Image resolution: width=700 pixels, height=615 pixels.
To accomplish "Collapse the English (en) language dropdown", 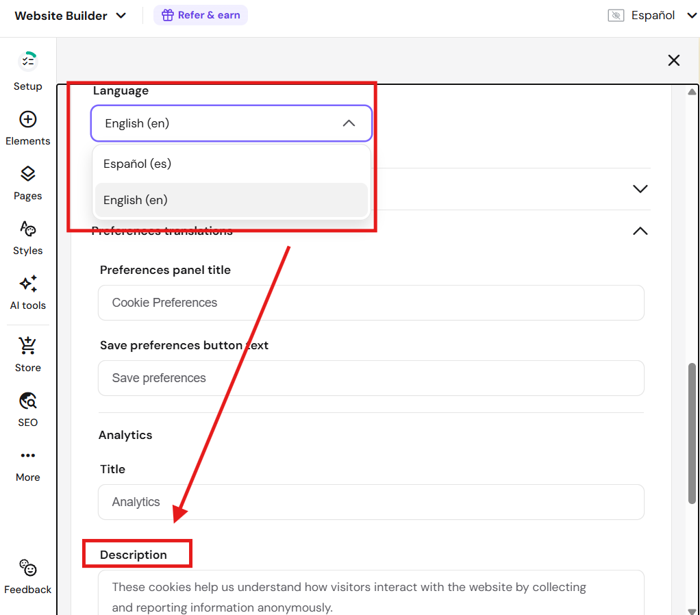I will point(349,123).
